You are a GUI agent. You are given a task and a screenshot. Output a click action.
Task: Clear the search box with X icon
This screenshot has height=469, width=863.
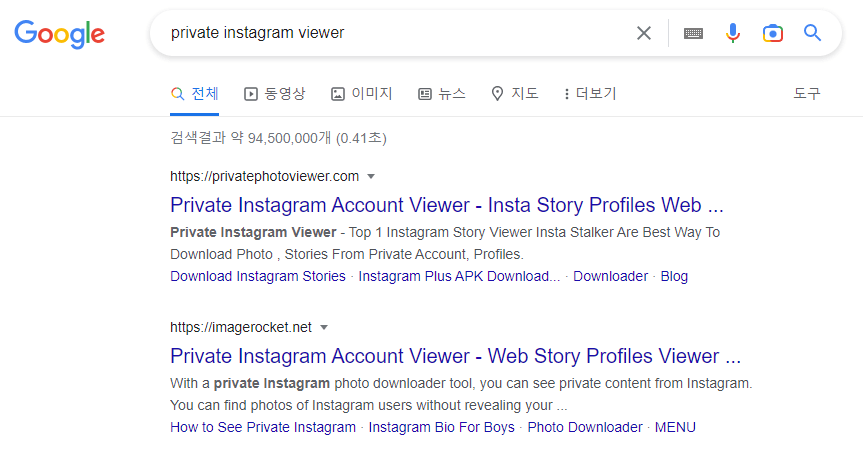(x=643, y=33)
